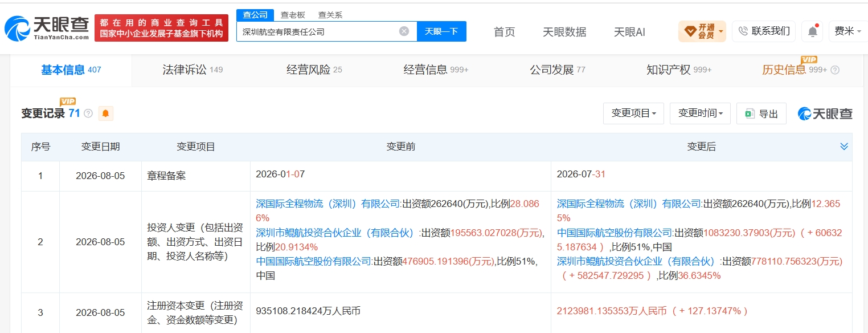The height and width of the screenshot is (333, 868).
Task: Click the diamond 开通会员 button
Action: pyautogui.click(x=702, y=31)
